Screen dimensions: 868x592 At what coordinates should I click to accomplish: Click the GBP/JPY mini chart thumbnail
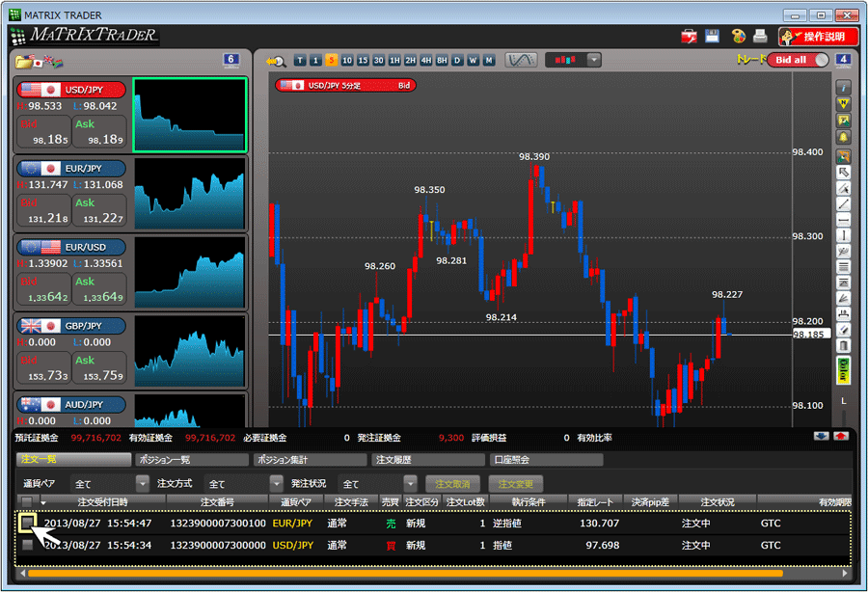[x=190, y=351]
